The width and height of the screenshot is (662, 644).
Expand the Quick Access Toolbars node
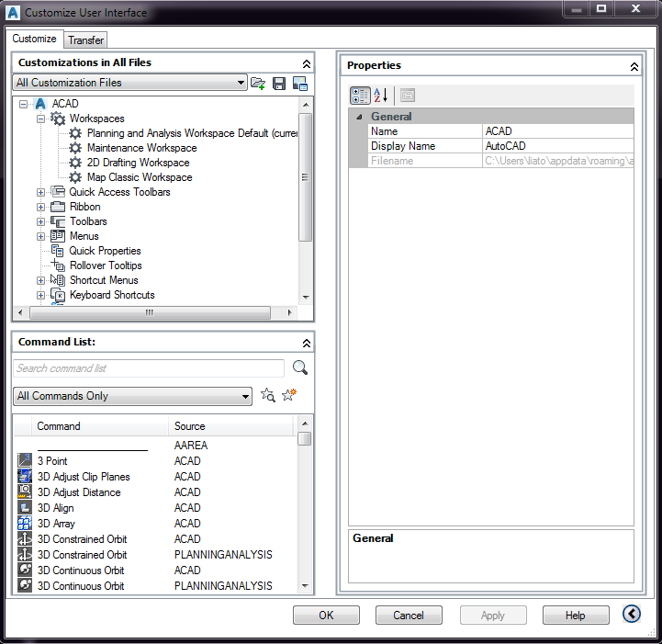point(40,192)
